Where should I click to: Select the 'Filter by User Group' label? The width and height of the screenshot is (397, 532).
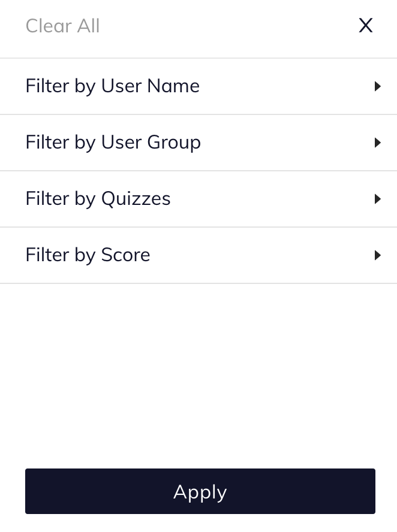[113, 143]
